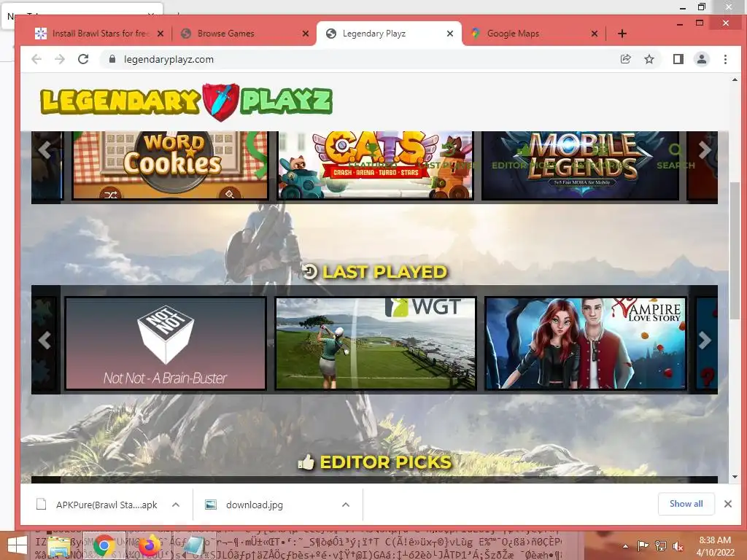Close the Google Maps tab

pyautogui.click(x=594, y=34)
